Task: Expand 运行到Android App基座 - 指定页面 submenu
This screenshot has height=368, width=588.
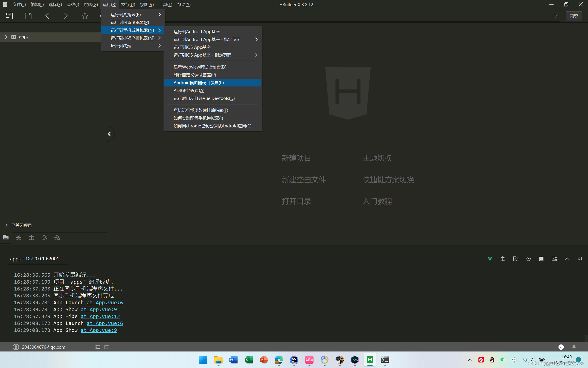Action: pyautogui.click(x=213, y=39)
